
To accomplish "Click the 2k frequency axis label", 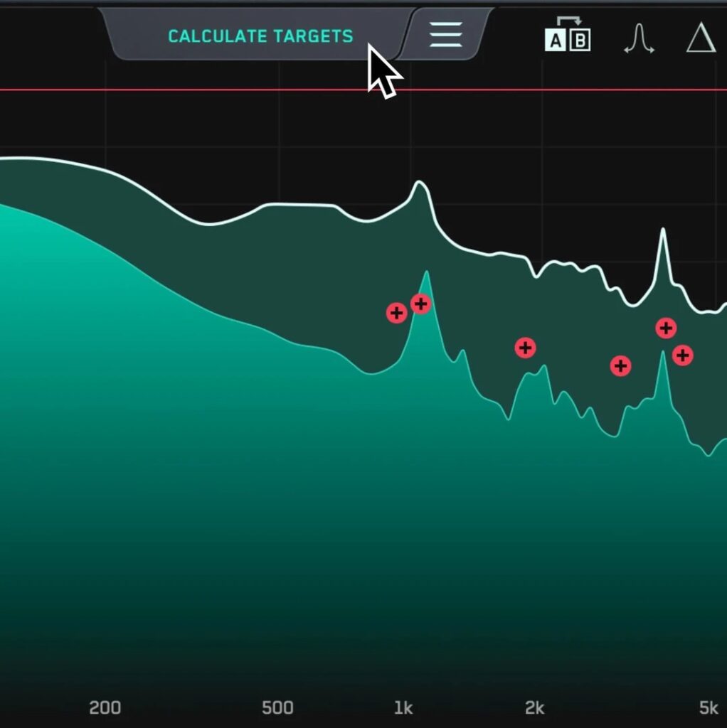I will coord(534,707).
